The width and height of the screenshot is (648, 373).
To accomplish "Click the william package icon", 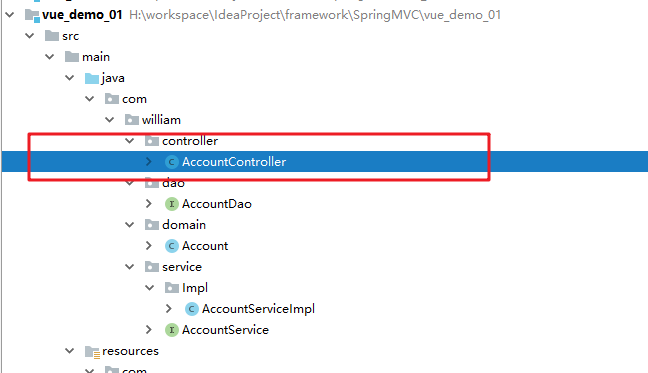I will (x=131, y=120).
